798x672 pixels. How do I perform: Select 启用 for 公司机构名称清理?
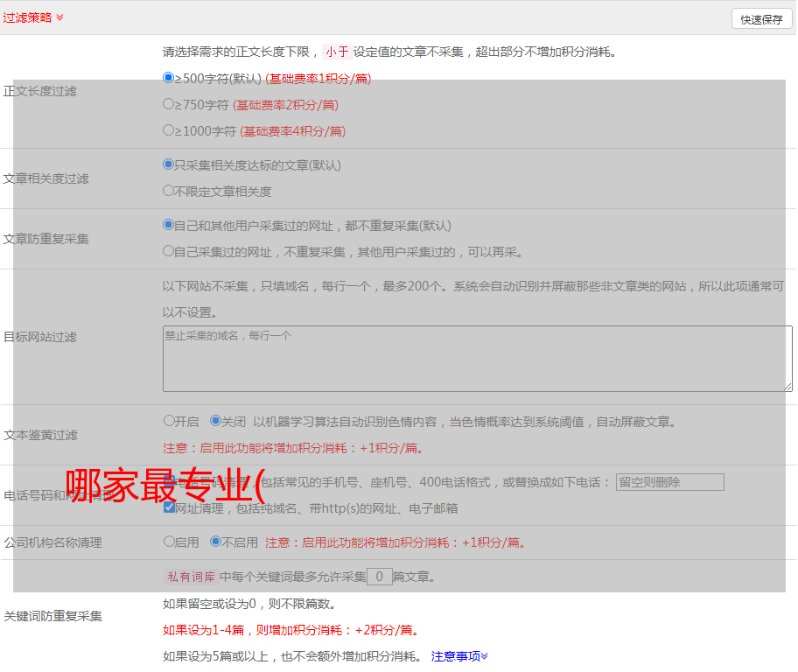click(169, 542)
